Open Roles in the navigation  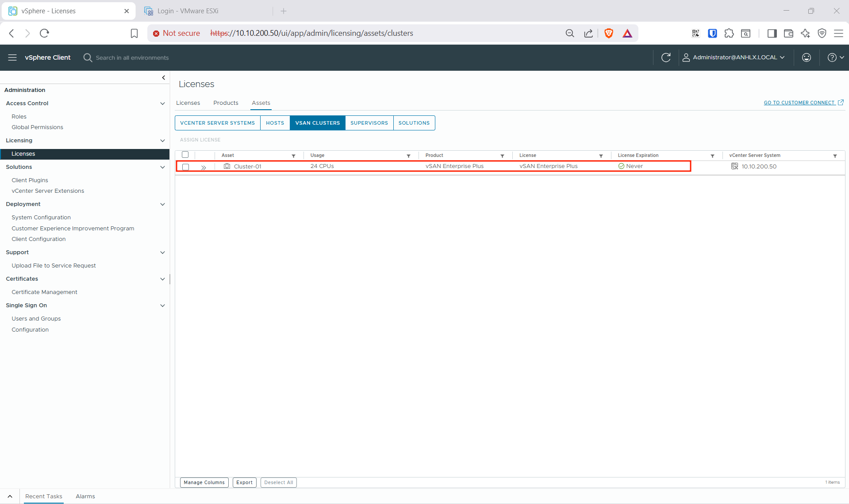point(19,117)
